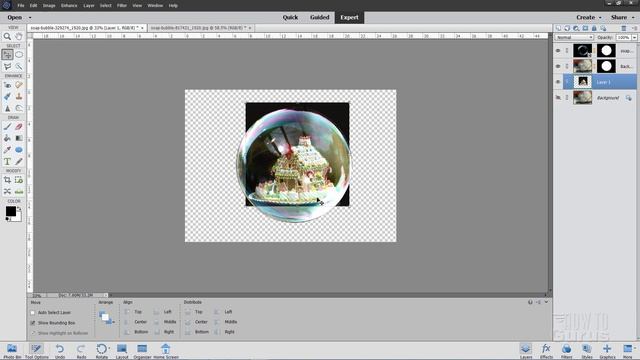Image resolution: width=640 pixels, height=360 pixels.
Task: Select the Custom Shape tool
Action: (x=19, y=150)
